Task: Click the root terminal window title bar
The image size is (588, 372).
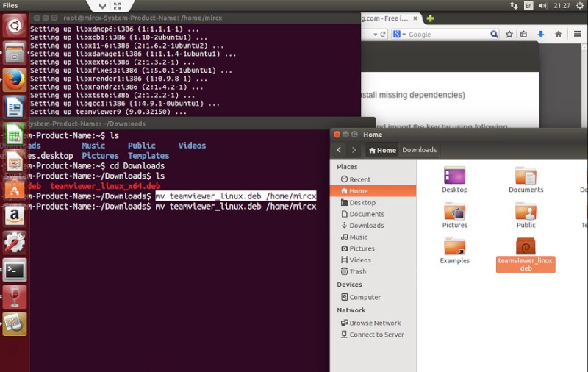Action: (x=195, y=18)
